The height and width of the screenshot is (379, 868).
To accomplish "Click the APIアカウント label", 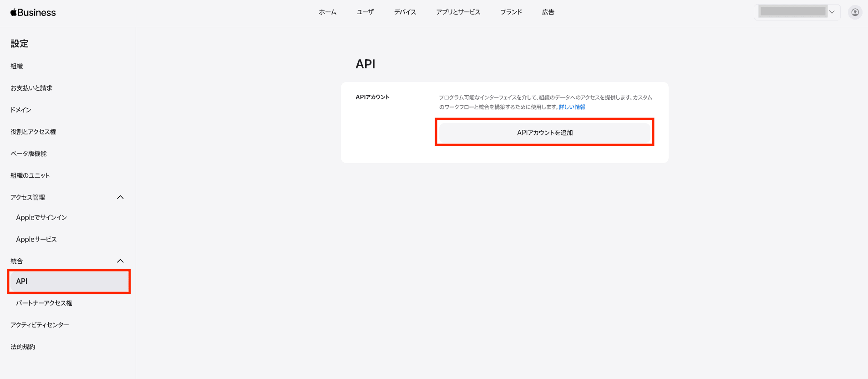I will click(x=373, y=97).
